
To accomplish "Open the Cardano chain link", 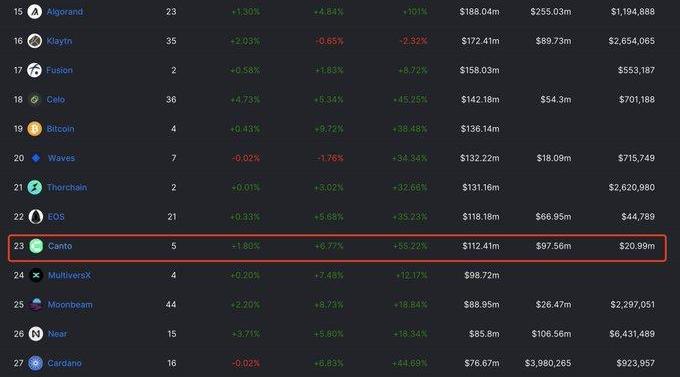I will point(64,363).
